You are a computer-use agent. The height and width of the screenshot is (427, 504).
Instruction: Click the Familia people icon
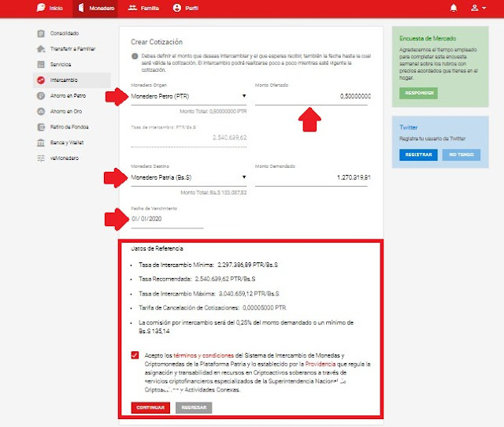click(x=132, y=8)
